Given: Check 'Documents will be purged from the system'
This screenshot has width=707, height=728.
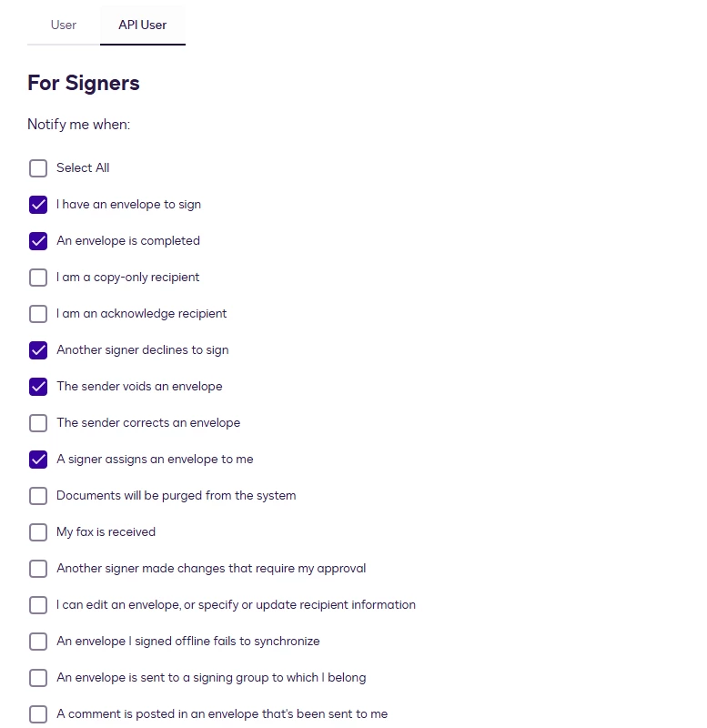Looking at the screenshot, I should (38, 496).
